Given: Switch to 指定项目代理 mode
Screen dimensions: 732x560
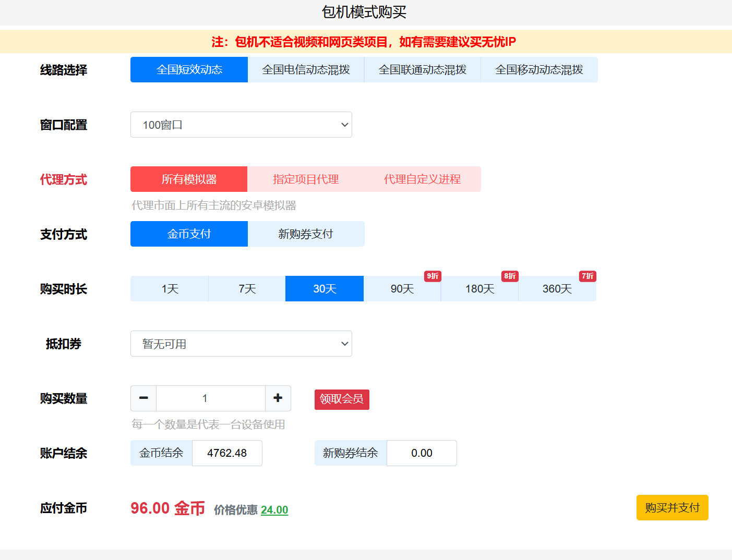Looking at the screenshot, I should click(x=306, y=179).
